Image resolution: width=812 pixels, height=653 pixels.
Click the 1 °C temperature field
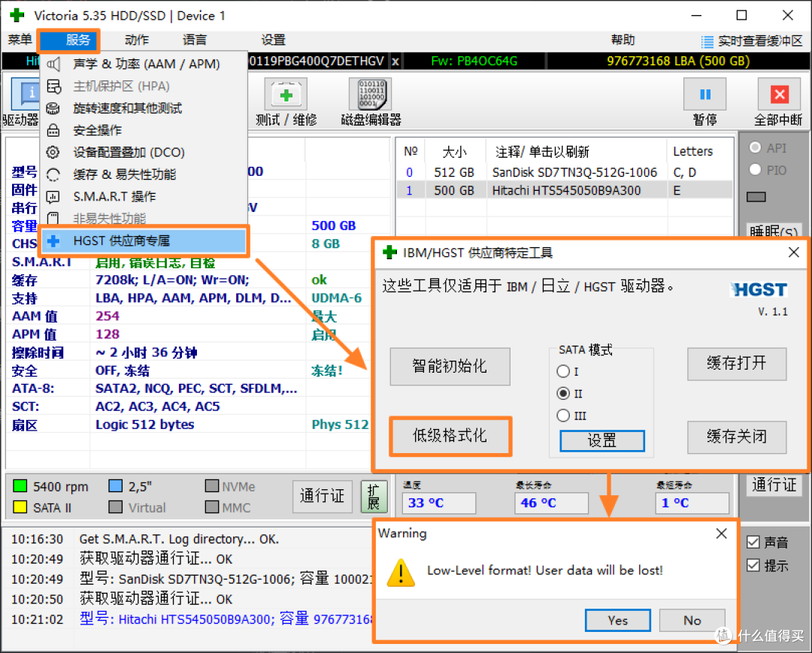[x=692, y=503]
